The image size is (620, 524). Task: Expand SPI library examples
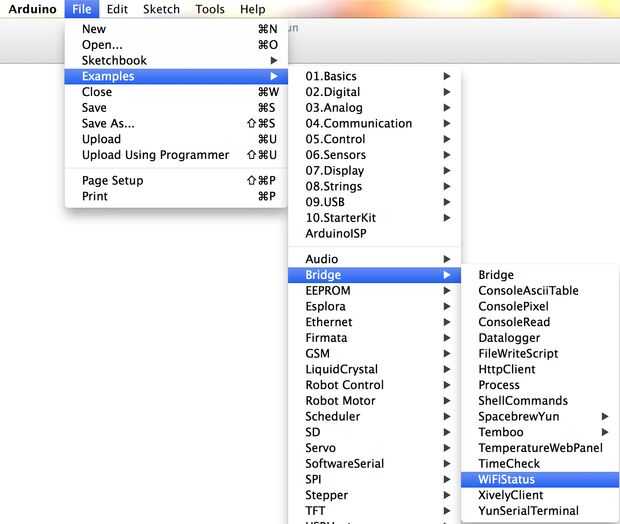(x=374, y=480)
